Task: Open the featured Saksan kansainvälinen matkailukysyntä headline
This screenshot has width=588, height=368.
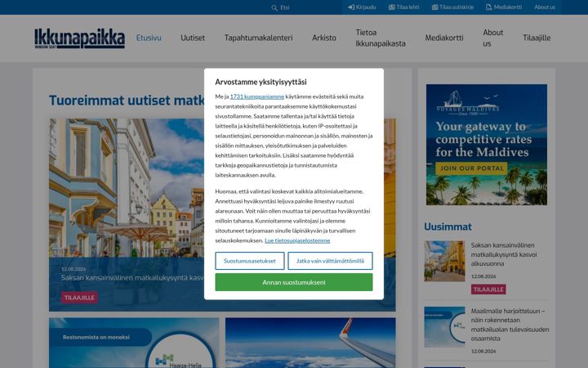Action: point(133,278)
